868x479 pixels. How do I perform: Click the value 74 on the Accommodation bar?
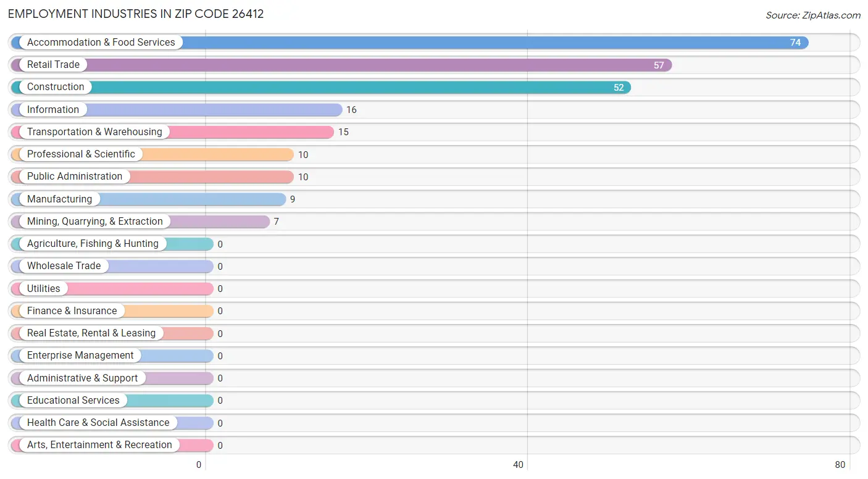point(795,43)
